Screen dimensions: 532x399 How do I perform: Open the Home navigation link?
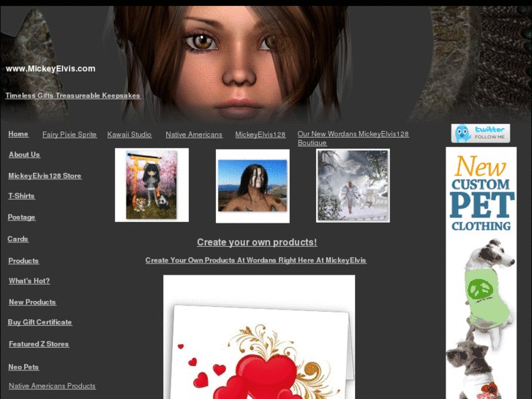pos(18,134)
